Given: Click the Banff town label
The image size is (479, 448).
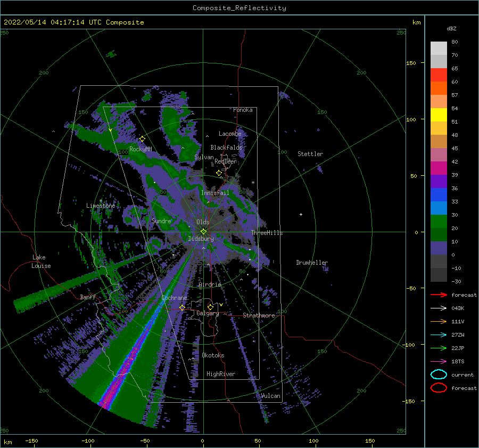Looking at the screenshot, I should pyautogui.click(x=88, y=297).
